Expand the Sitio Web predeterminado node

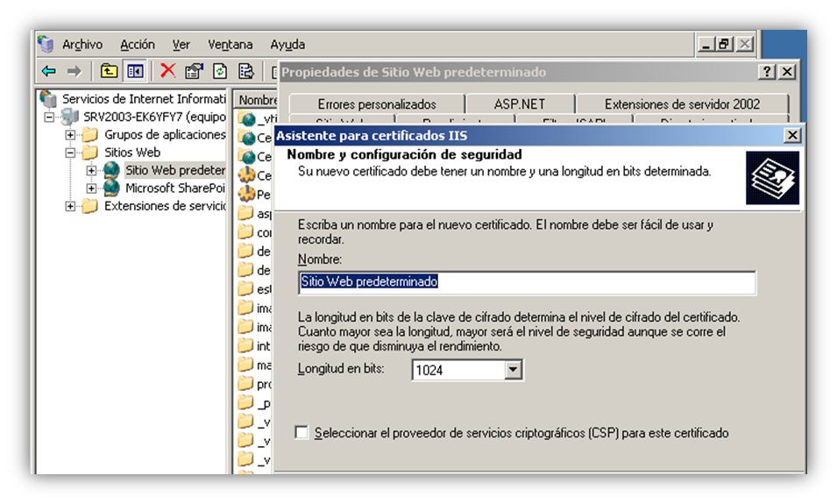click(x=91, y=170)
